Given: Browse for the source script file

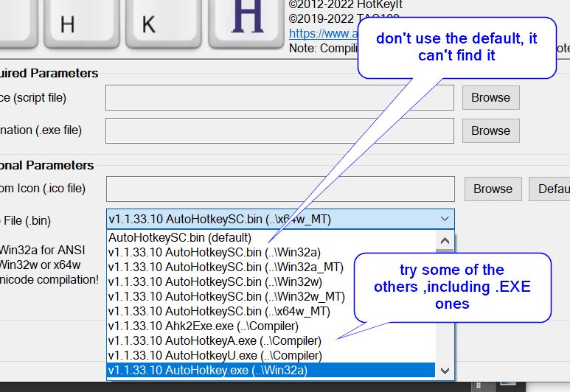Looking at the screenshot, I should pyautogui.click(x=490, y=97).
